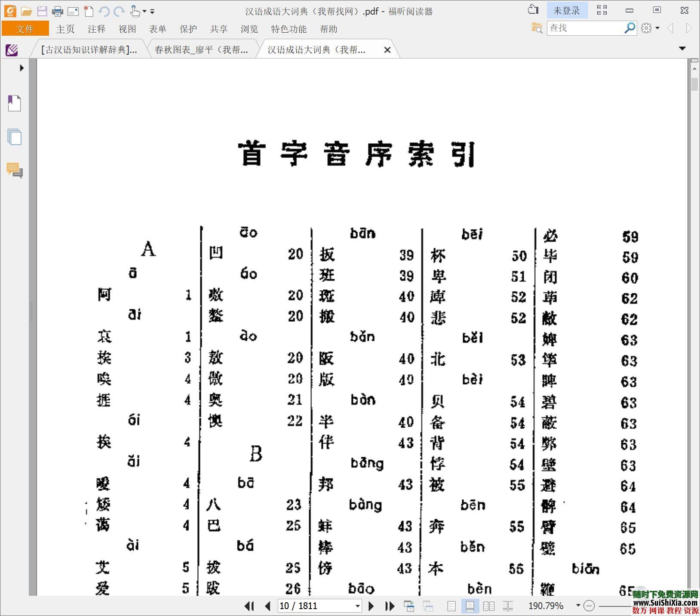Screen dimensions: 700x616
Task: Click the zoom out minus control
Action: pos(589,606)
